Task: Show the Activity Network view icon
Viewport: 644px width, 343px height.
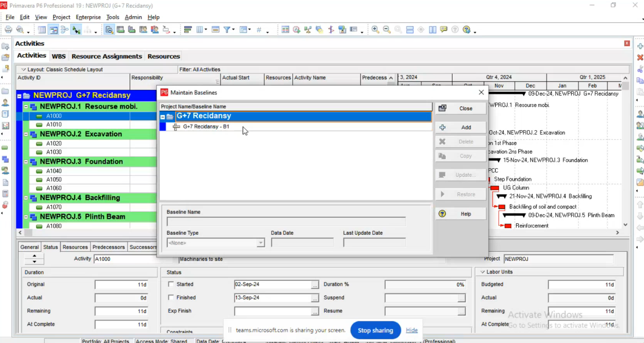Action: pos(65,30)
